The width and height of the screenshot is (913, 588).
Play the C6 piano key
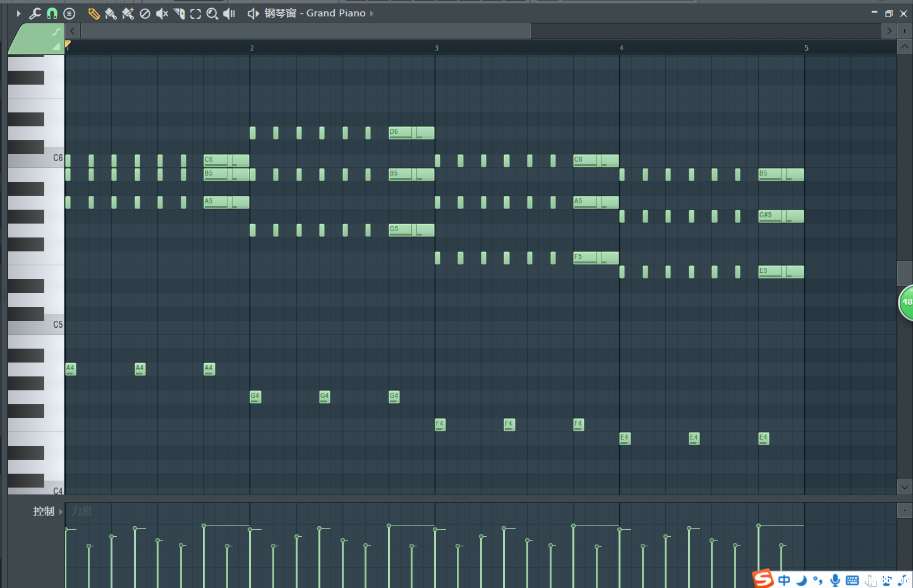36,158
